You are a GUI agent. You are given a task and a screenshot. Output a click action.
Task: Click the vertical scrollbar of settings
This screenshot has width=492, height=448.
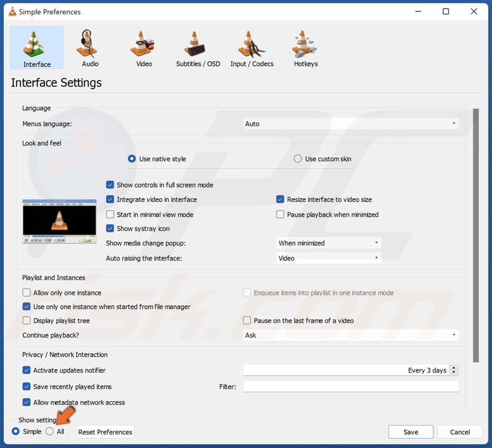click(476, 236)
